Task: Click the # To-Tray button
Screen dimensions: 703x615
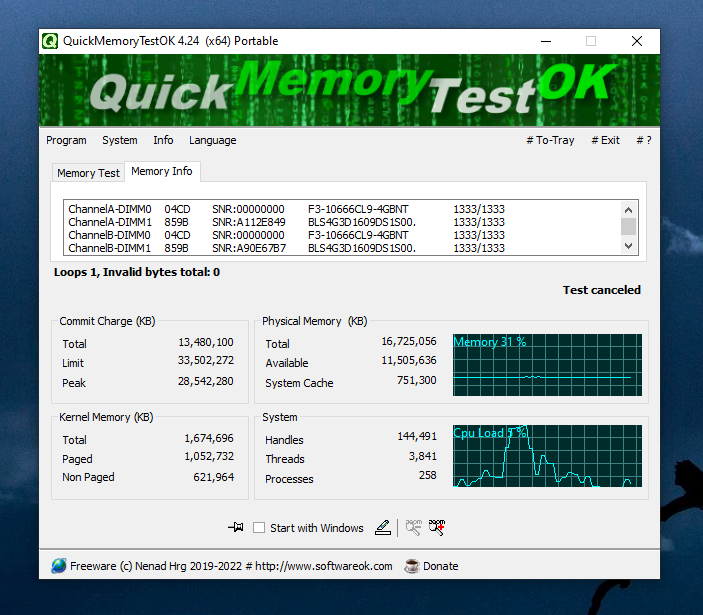Action: tap(550, 140)
